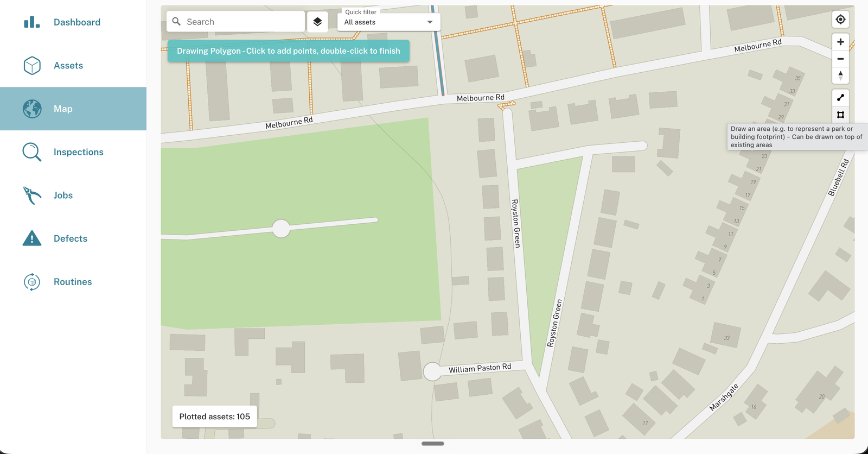868x454 pixels.
Task: Click the Jobs label in sidebar
Action: pyautogui.click(x=63, y=196)
